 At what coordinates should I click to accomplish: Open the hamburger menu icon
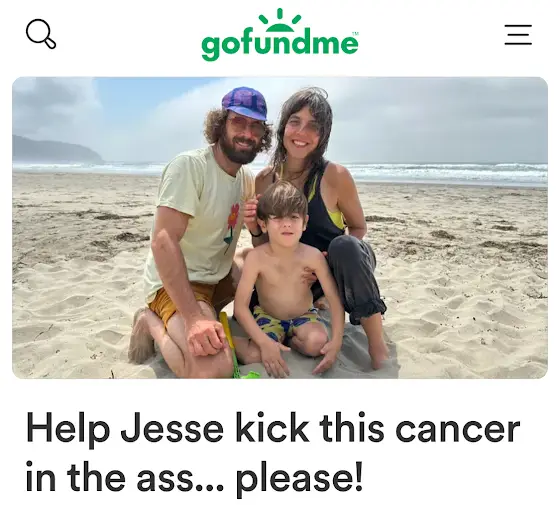coord(518,35)
